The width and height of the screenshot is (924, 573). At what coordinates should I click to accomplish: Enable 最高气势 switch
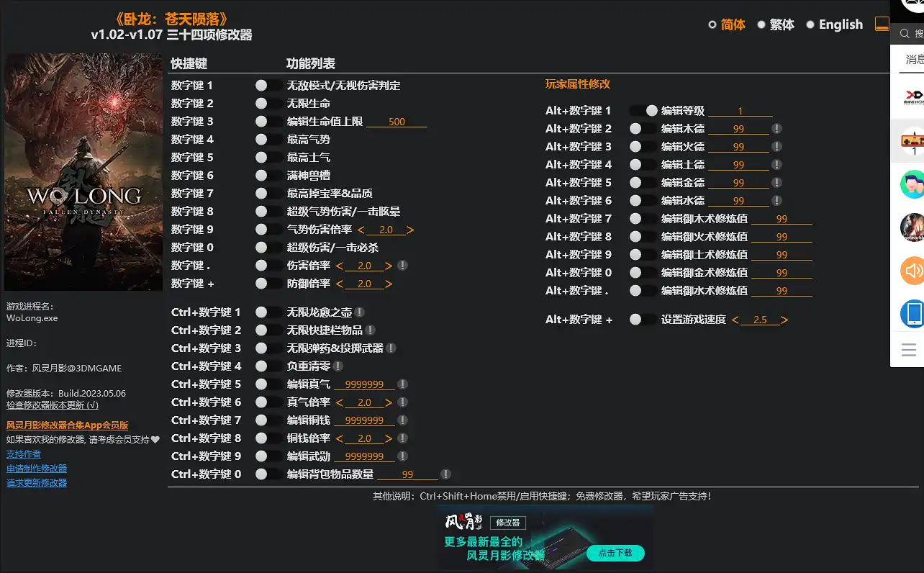tap(268, 140)
